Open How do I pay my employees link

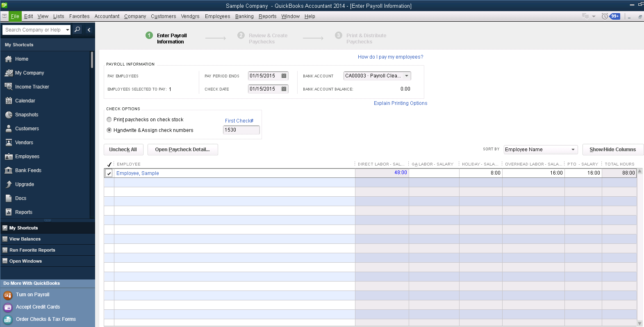(x=390, y=57)
